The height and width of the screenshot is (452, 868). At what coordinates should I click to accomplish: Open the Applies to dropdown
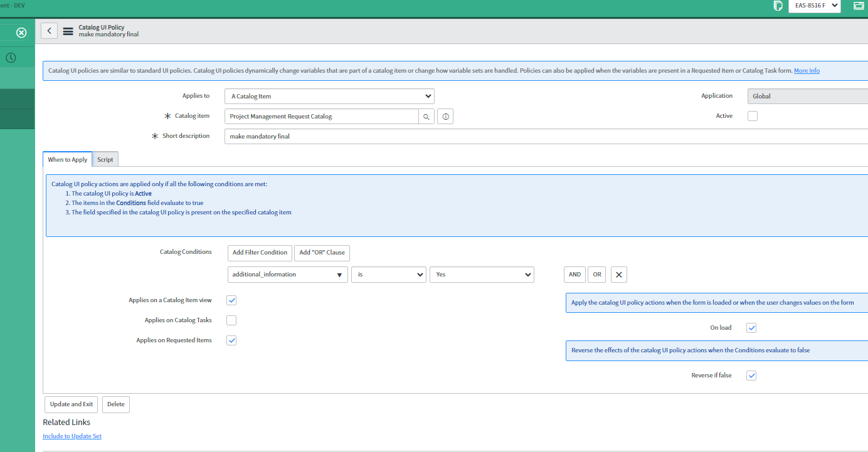point(329,97)
